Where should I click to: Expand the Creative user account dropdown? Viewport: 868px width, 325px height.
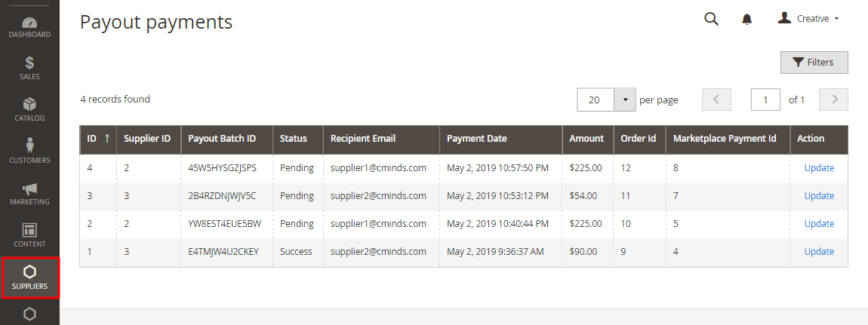pyautogui.click(x=808, y=19)
